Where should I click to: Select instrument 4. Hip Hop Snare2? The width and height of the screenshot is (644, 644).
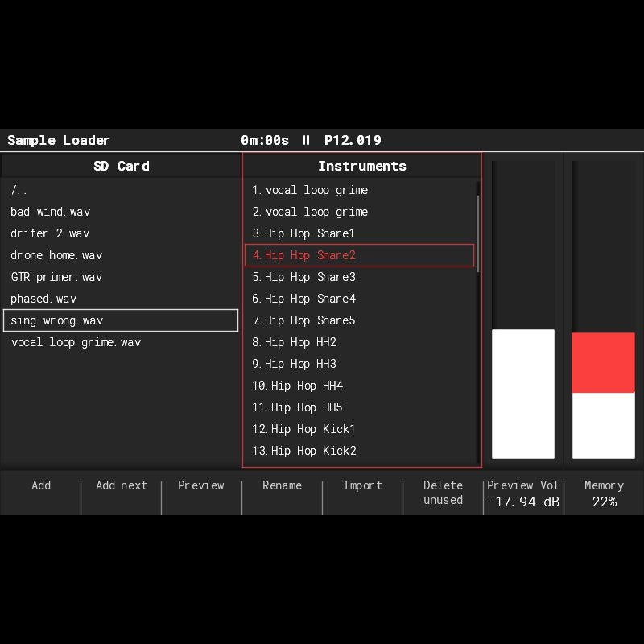tap(359, 255)
